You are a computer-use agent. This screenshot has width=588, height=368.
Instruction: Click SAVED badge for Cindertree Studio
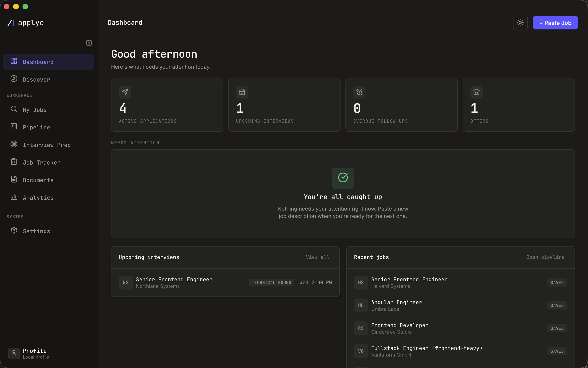tap(557, 328)
